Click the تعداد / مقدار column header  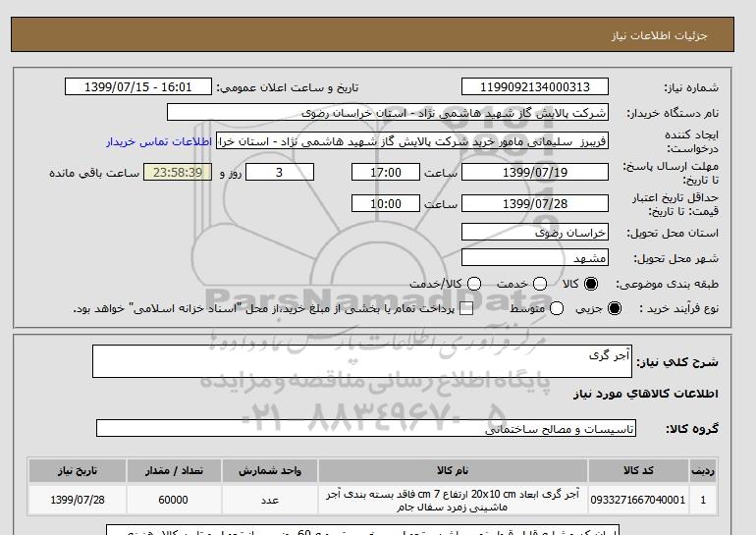pos(174,471)
